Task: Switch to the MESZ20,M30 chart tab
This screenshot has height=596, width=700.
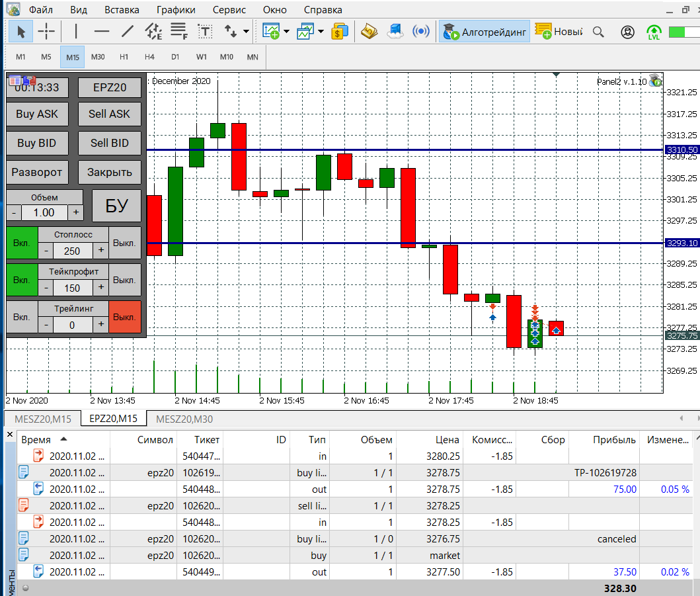Action: click(184, 419)
